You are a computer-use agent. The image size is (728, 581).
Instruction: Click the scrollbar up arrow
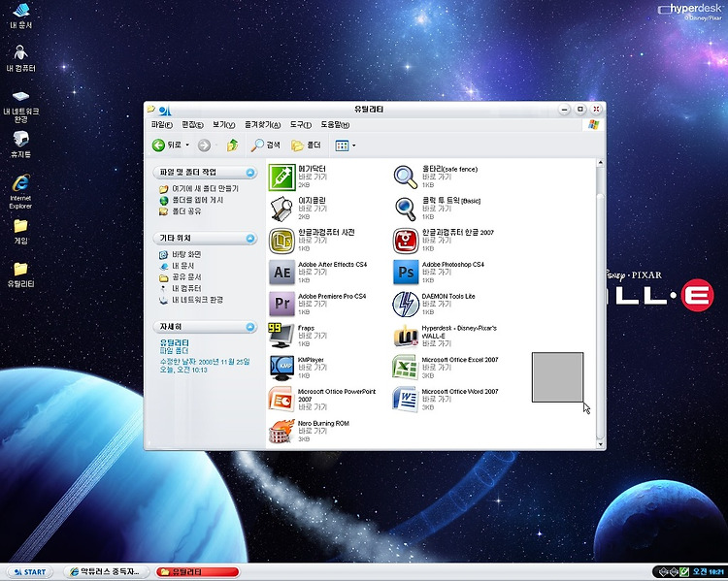click(x=600, y=162)
